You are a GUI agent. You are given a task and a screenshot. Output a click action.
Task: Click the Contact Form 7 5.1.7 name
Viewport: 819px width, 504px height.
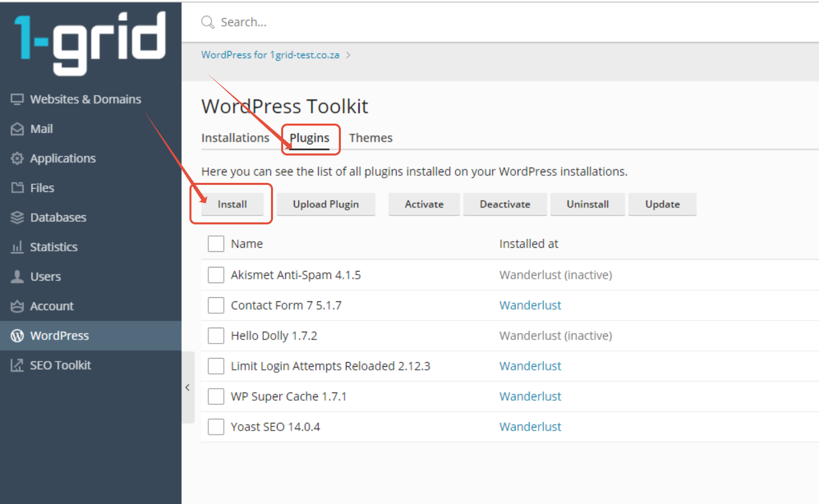tap(286, 305)
